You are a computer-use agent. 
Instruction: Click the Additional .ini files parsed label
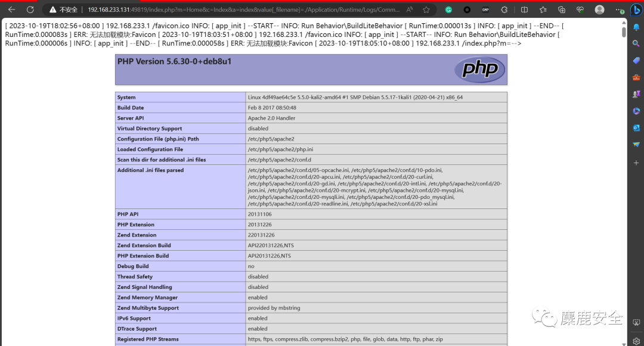[x=150, y=170]
